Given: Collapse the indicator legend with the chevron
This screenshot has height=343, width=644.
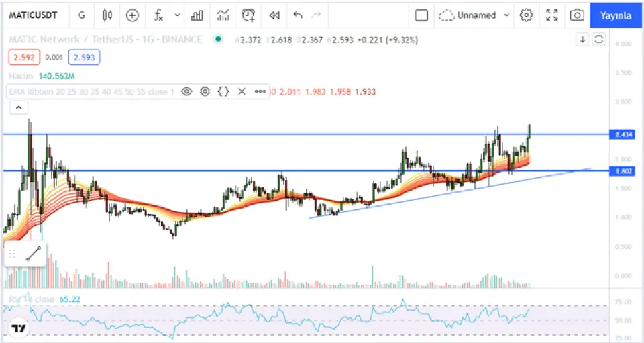Looking at the screenshot, I should pos(18,107).
